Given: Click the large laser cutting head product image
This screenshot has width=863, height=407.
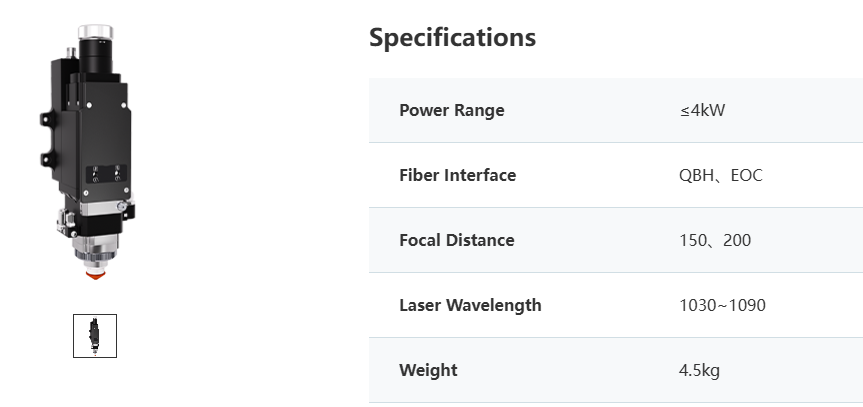Looking at the screenshot, I should point(88,152).
